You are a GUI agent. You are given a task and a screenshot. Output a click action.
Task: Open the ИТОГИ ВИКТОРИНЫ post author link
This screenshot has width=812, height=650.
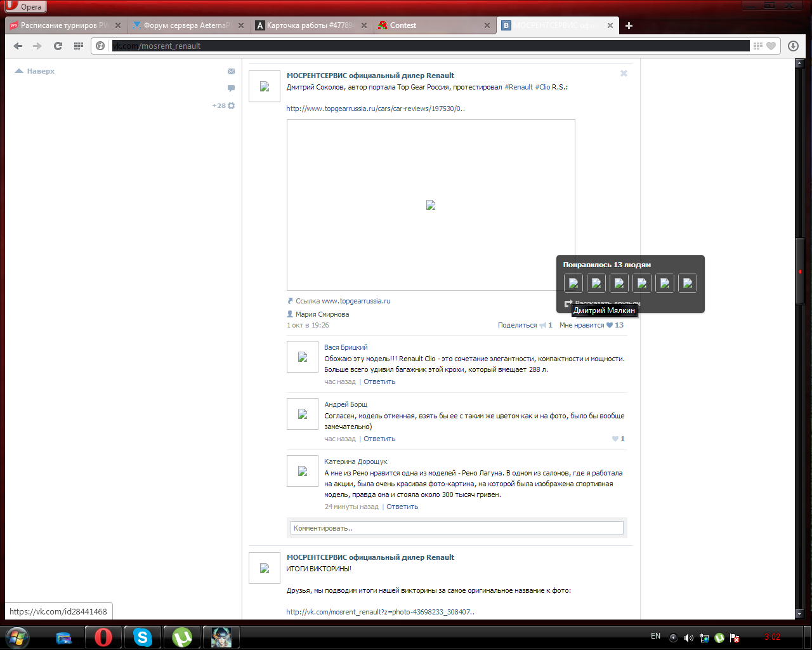click(370, 557)
